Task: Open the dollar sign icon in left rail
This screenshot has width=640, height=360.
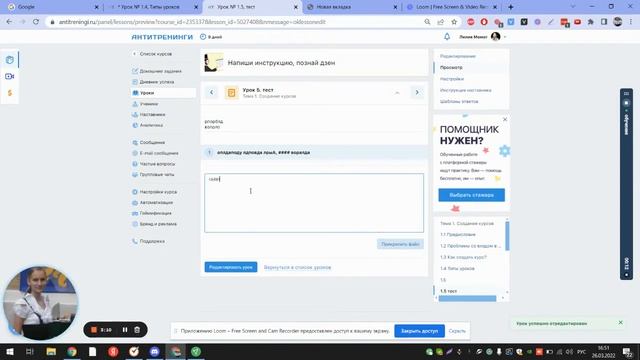Action: point(10,93)
